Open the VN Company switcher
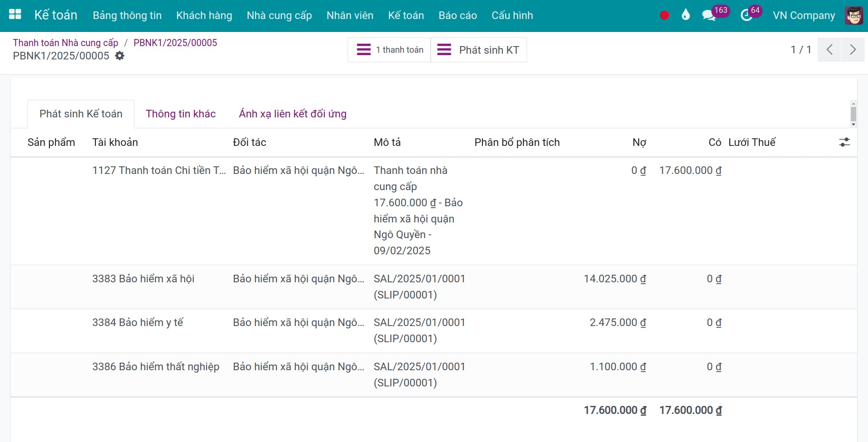 pos(804,15)
